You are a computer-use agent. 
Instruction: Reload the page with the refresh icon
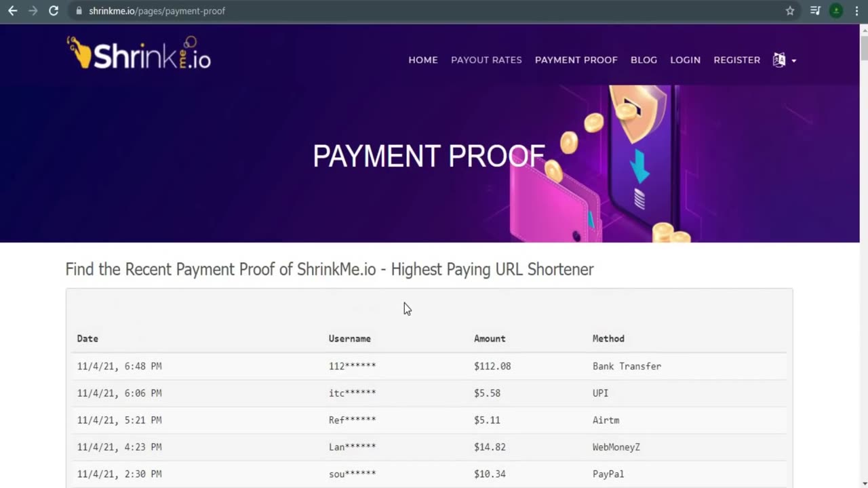54,11
